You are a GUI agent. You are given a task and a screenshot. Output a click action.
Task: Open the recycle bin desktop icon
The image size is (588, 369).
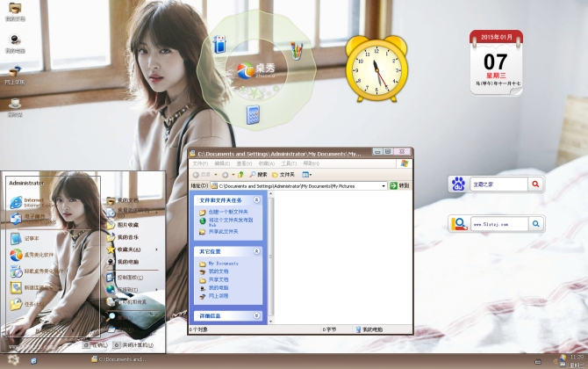[15, 107]
